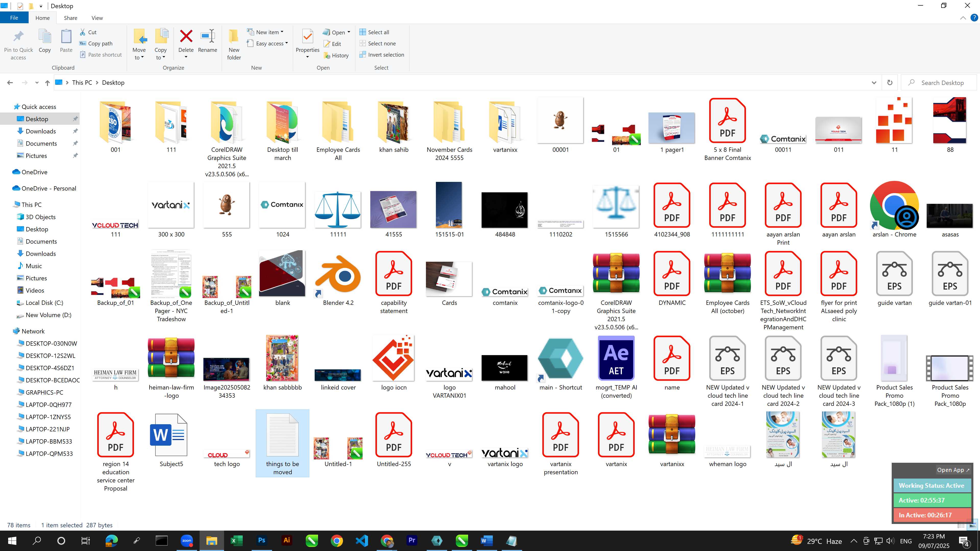The width and height of the screenshot is (980, 551).
Task: Open Photoshop from the taskbar
Action: 261,540
